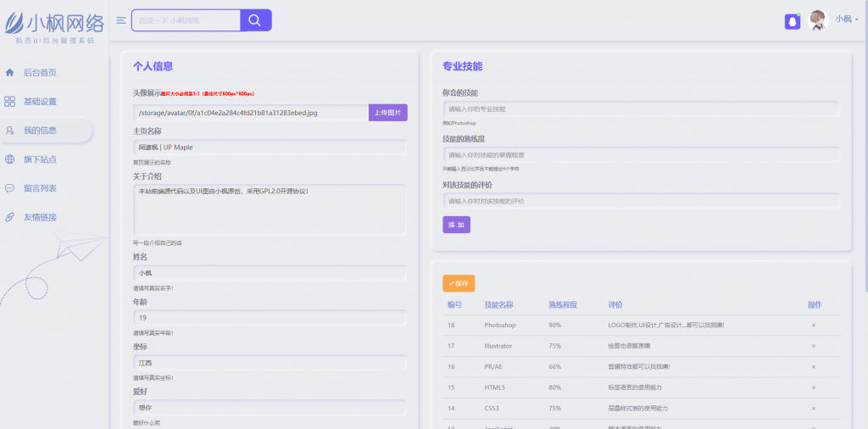Open 留言列表 in the sidebar

(x=40, y=188)
